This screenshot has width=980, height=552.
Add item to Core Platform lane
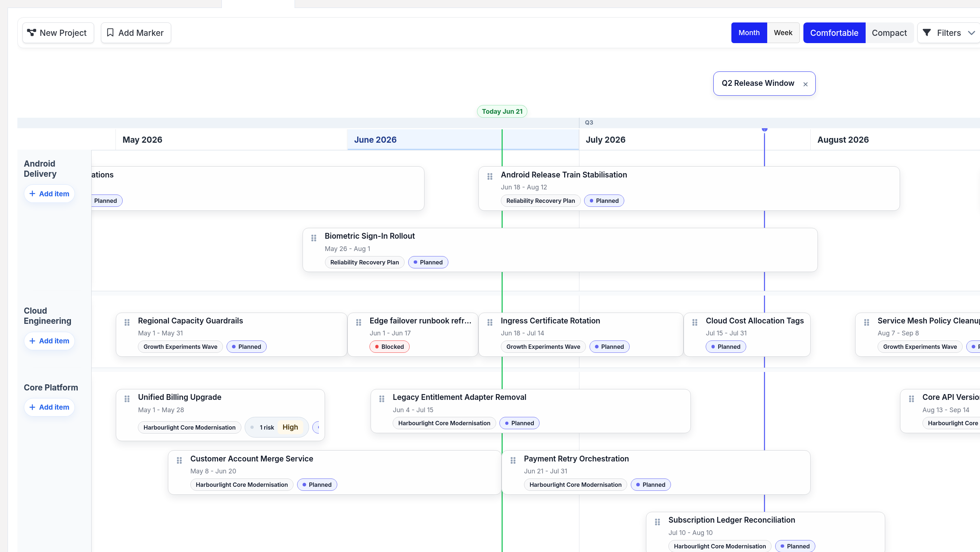click(x=50, y=407)
